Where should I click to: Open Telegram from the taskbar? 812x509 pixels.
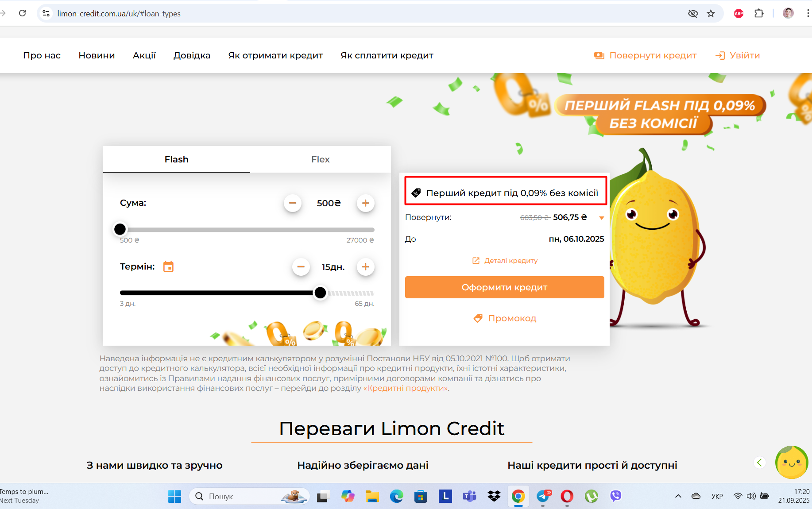[x=543, y=496]
